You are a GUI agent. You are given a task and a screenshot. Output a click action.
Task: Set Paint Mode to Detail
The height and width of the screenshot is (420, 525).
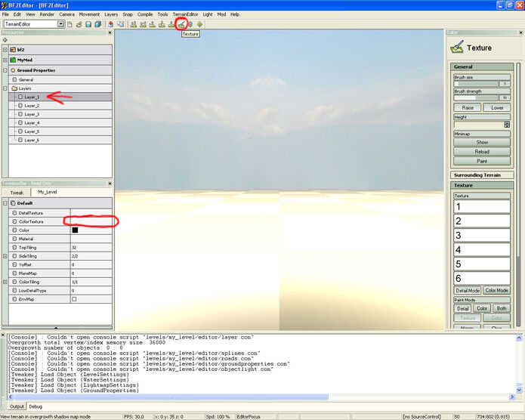(x=463, y=308)
